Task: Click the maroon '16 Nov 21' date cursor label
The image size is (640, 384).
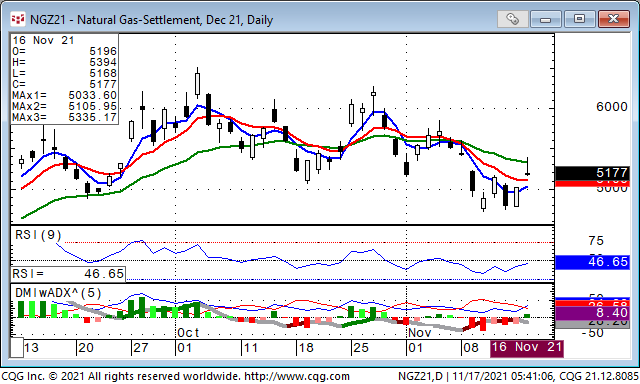Action: 527,348
